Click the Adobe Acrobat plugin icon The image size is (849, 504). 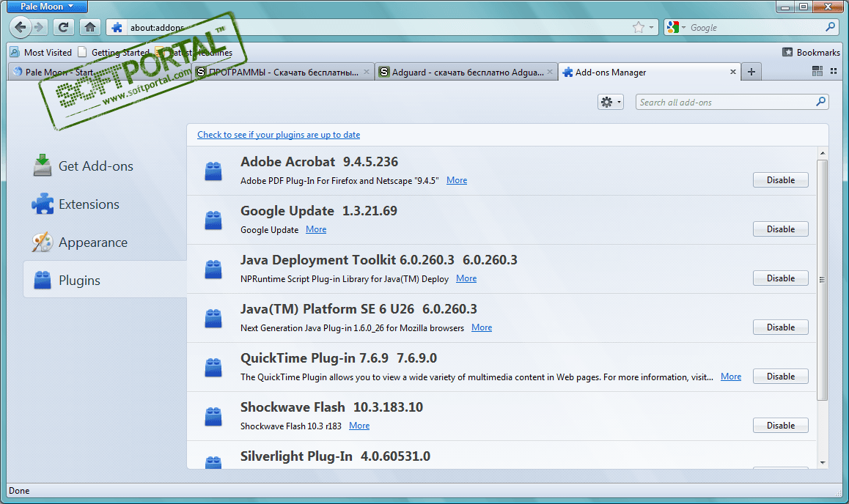click(213, 171)
